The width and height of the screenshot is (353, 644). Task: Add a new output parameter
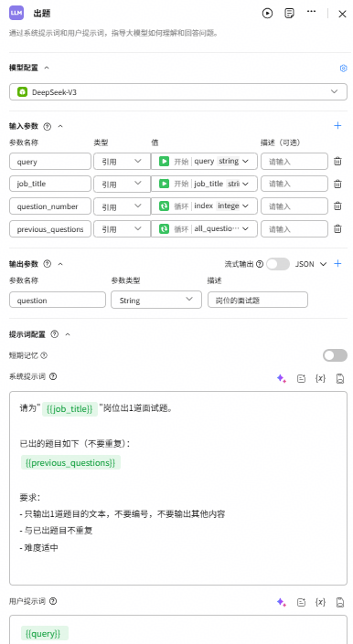(337, 264)
